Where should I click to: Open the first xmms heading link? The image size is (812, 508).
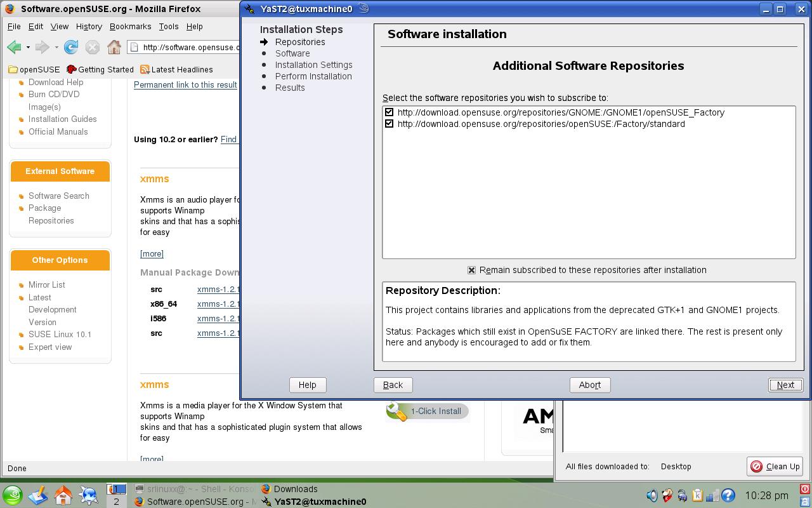[x=154, y=179]
